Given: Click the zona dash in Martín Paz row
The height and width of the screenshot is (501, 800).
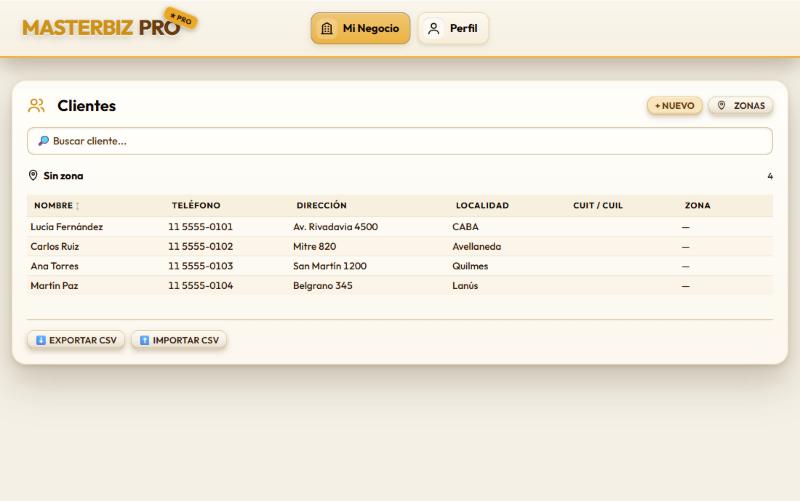Looking at the screenshot, I should pyautogui.click(x=685, y=286).
